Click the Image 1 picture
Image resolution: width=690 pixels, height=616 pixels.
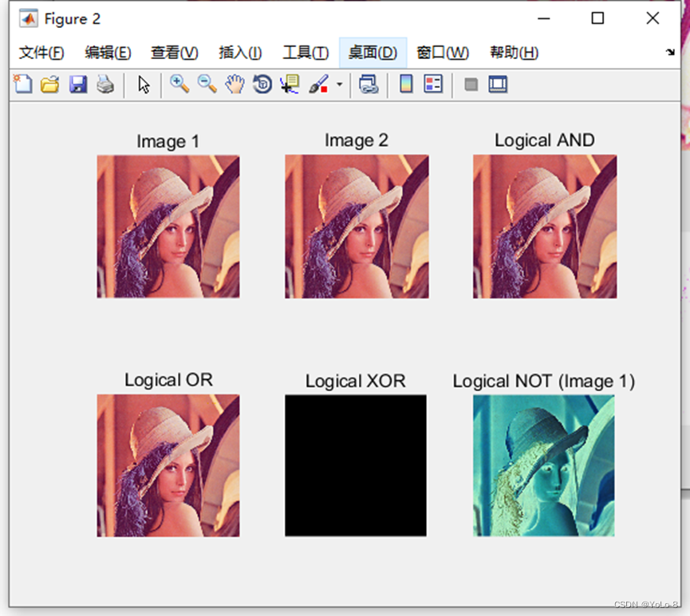click(x=168, y=227)
